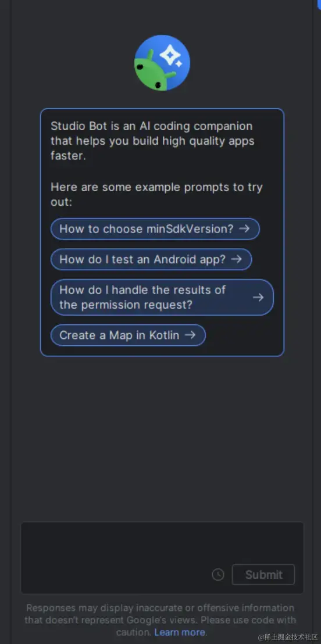The width and height of the screenshot is (321, 644).
Task: Click arrow beside permission request prompt
Action: coord(258,297)
